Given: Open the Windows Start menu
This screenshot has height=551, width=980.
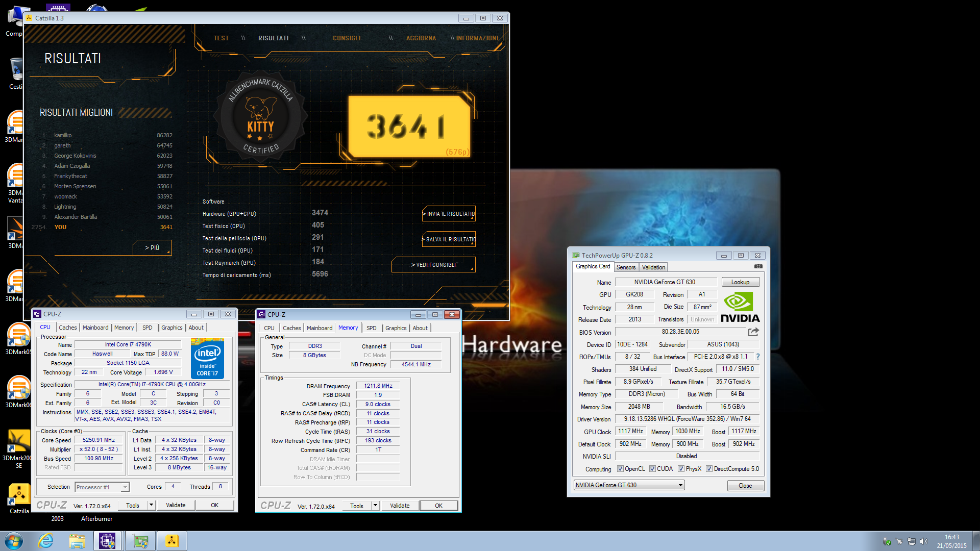Looking at the screenshot, I should pos(14,541).
